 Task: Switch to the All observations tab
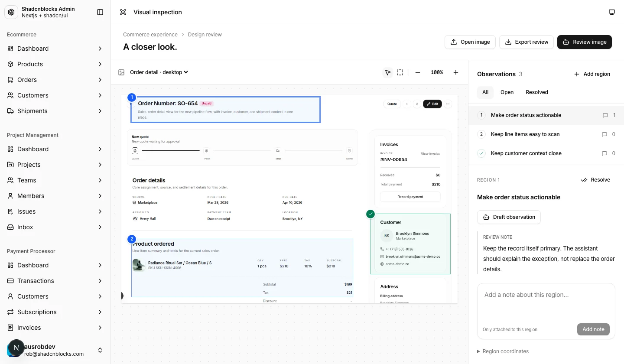coord(485,92)
